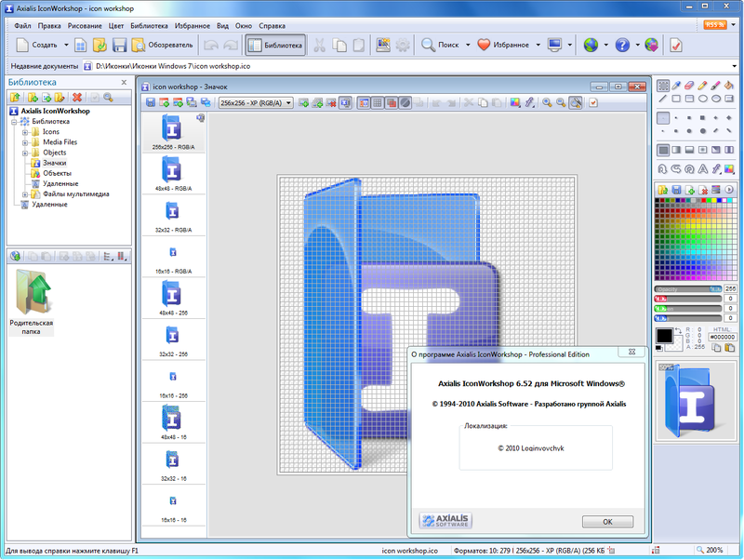Open color adjustment rainbow icon in document toolbar
The height and width of the screenshot is (560, 744).
coord(515,102)
